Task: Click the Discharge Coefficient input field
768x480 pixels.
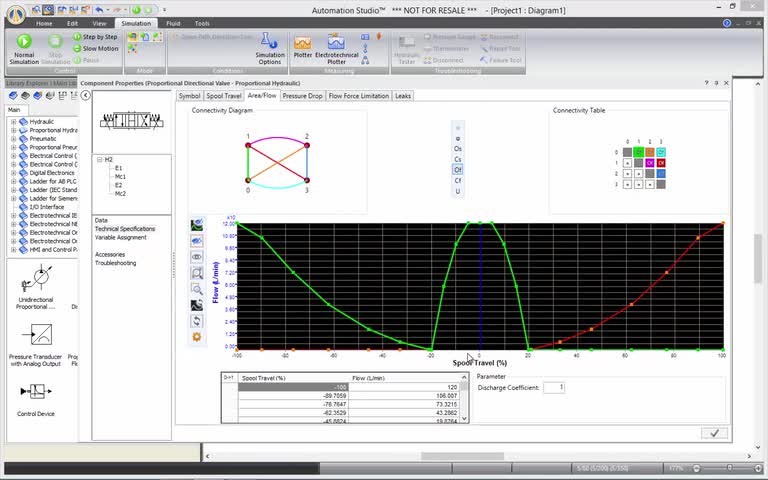Action: (554, 387)
